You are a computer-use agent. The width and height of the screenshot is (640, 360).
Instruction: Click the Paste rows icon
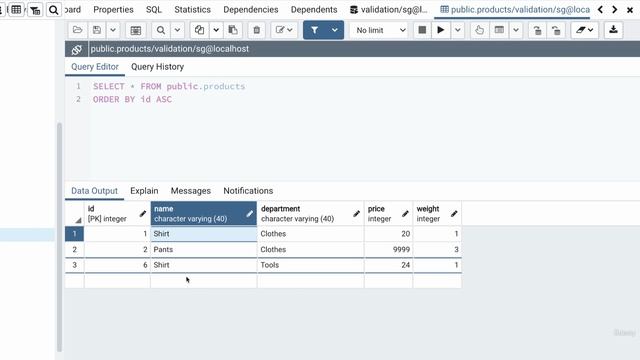tap(233, 30)
